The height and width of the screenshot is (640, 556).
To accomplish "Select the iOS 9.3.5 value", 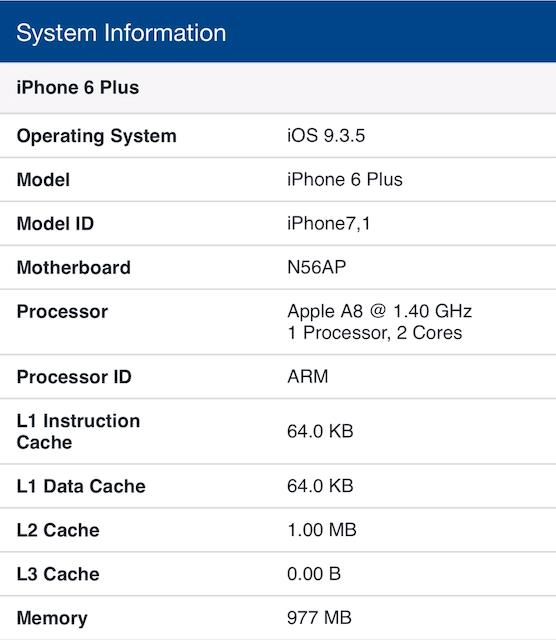I will [x=326, y=136].
